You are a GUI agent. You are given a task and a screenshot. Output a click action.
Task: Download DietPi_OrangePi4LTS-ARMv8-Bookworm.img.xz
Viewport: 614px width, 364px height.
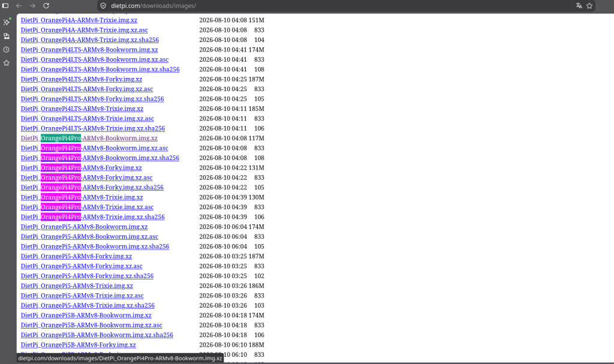(x=89, y=50)
